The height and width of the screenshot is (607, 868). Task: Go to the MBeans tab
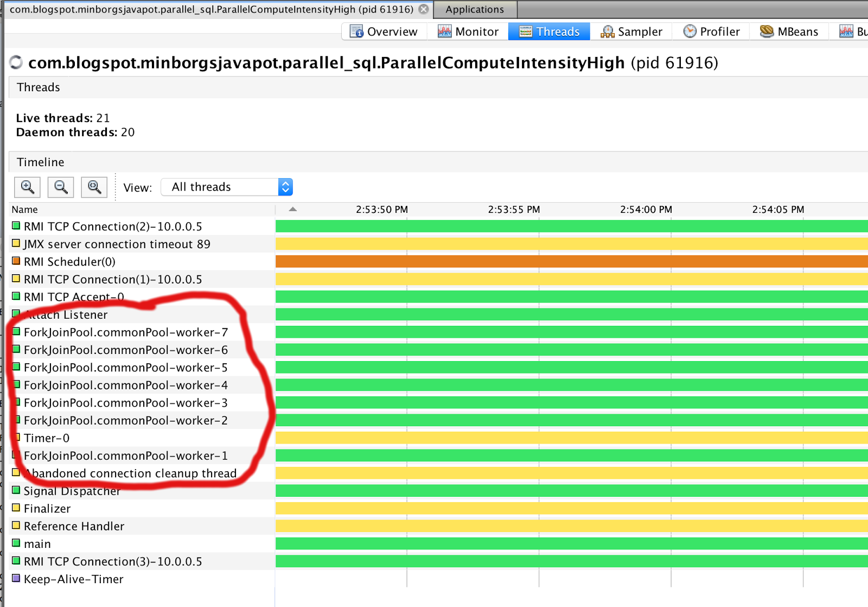point(789,31)
